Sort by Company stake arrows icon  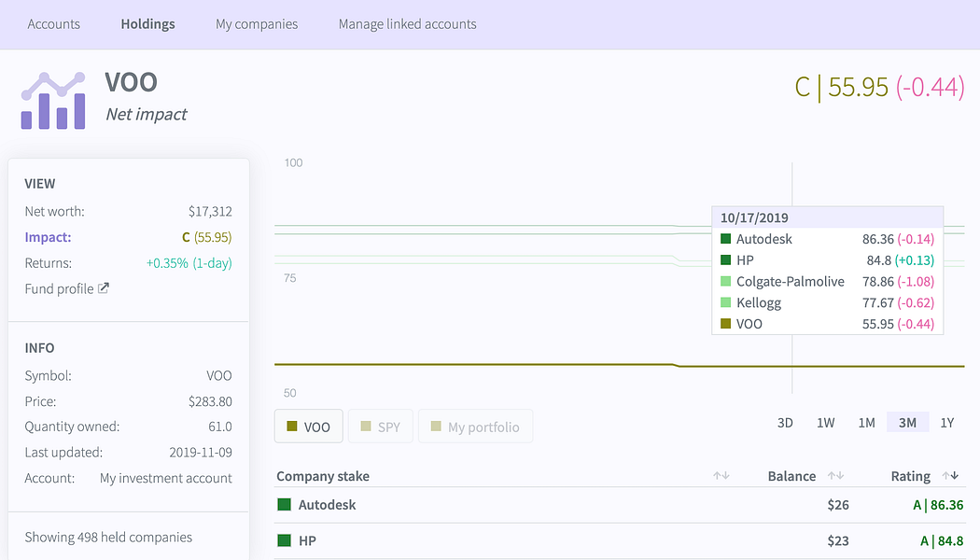click(x=721, y=476)
